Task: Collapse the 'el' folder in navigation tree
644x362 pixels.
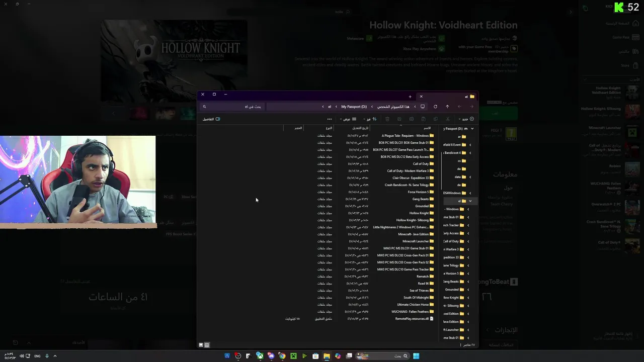Action: [470, 201]
